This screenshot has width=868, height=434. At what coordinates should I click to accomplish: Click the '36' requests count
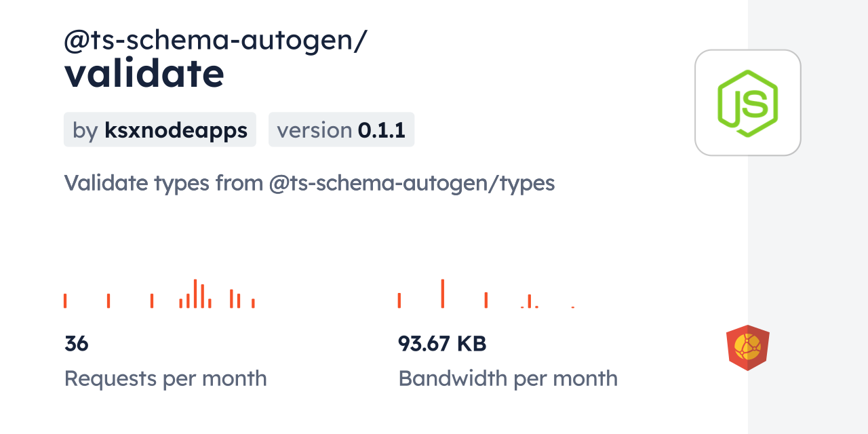pyautogui.click(x=77, y=344)
